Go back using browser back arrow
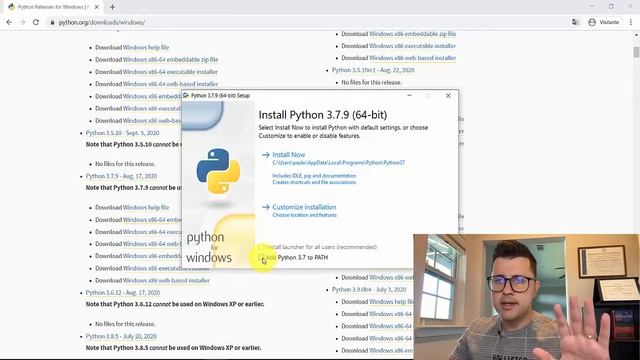640x360 pixels. coord(9,22)
